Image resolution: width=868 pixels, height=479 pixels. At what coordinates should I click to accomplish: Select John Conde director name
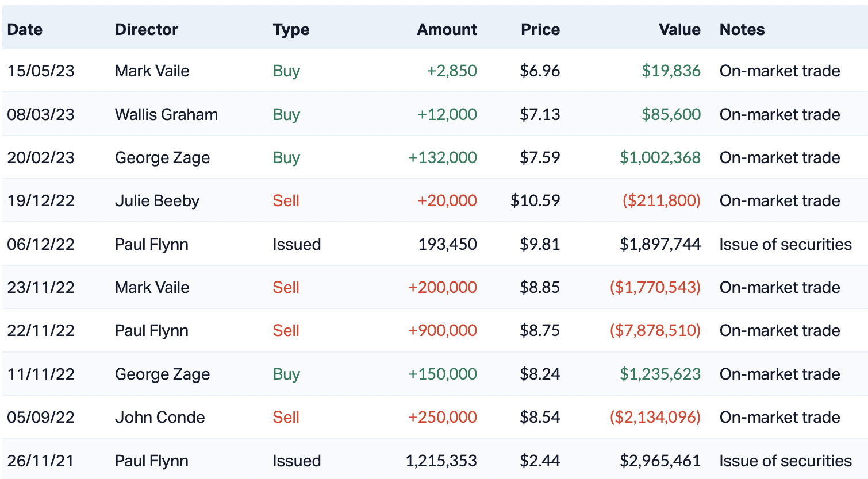click(160, 417)
